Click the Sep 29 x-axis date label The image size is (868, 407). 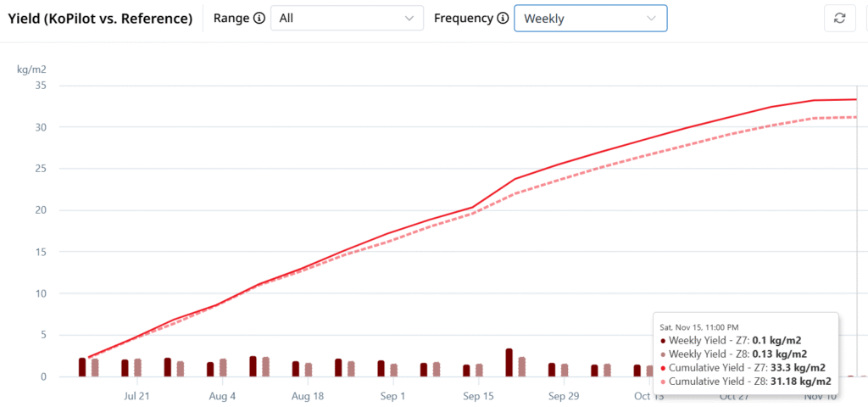[x=563, y=396]
